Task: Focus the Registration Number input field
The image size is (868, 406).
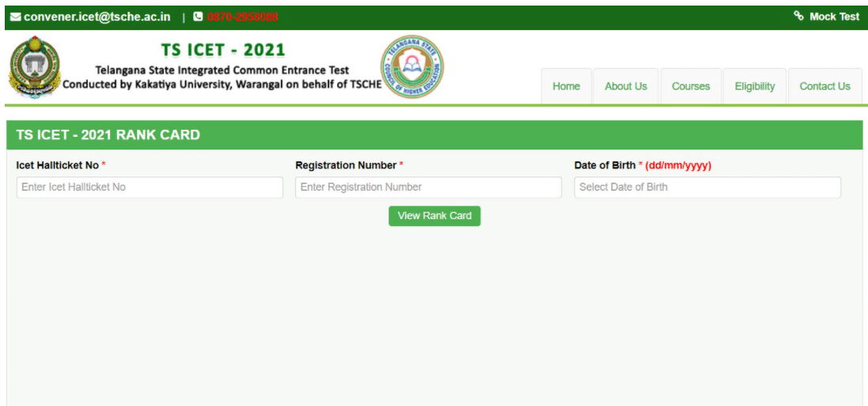Action: 429,188
